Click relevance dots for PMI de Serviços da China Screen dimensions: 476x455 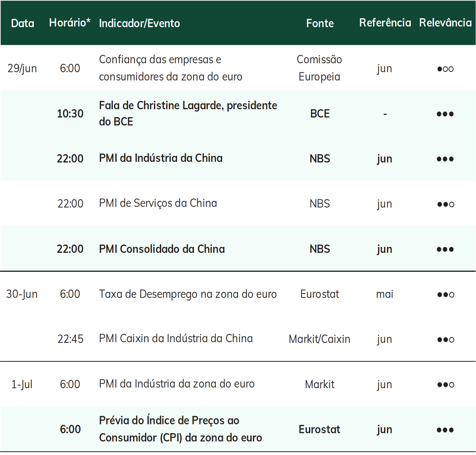click(x=446, y=204)
